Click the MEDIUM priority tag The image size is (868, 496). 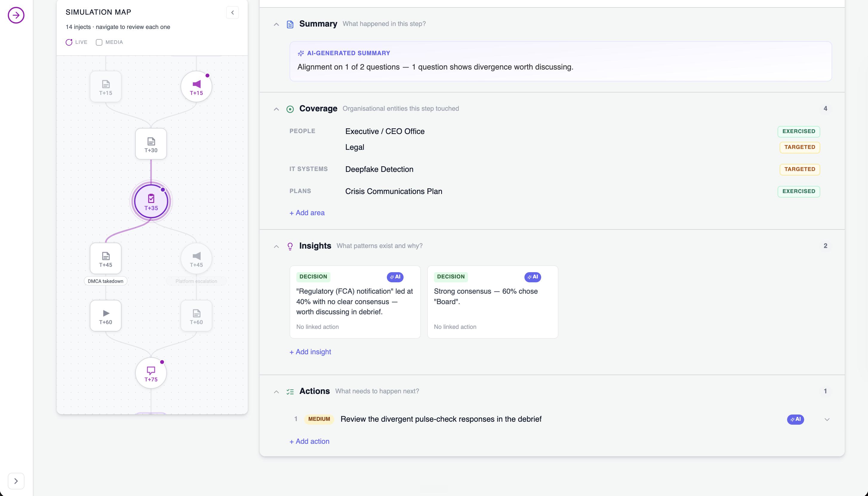(319, 419)
